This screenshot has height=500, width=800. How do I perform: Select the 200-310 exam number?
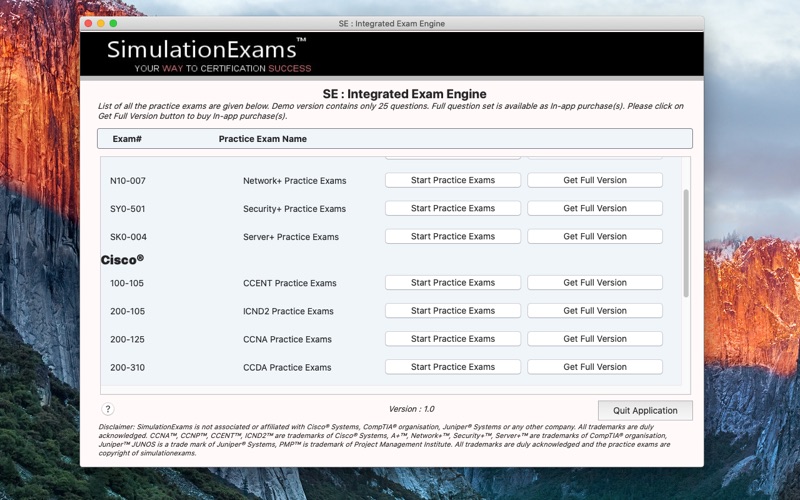(128, 367)
